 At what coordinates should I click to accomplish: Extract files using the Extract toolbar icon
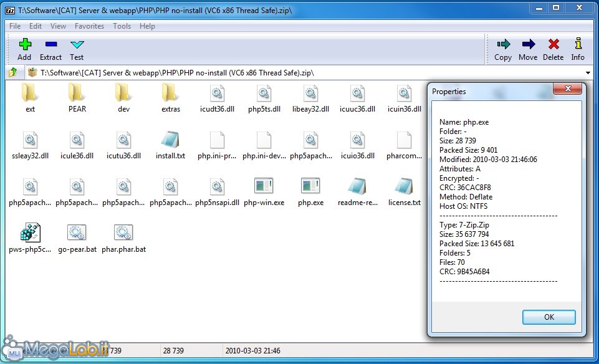tap(51, 49)
